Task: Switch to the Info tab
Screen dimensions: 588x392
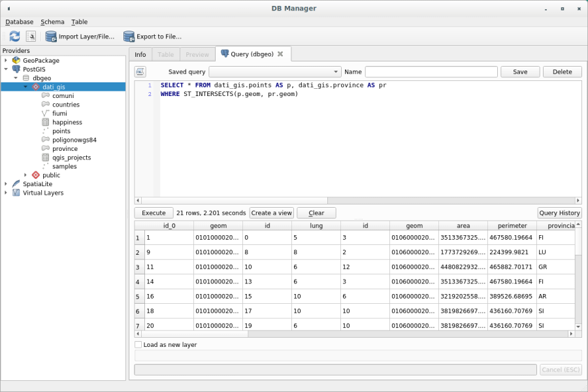Action: coord(140,54)
